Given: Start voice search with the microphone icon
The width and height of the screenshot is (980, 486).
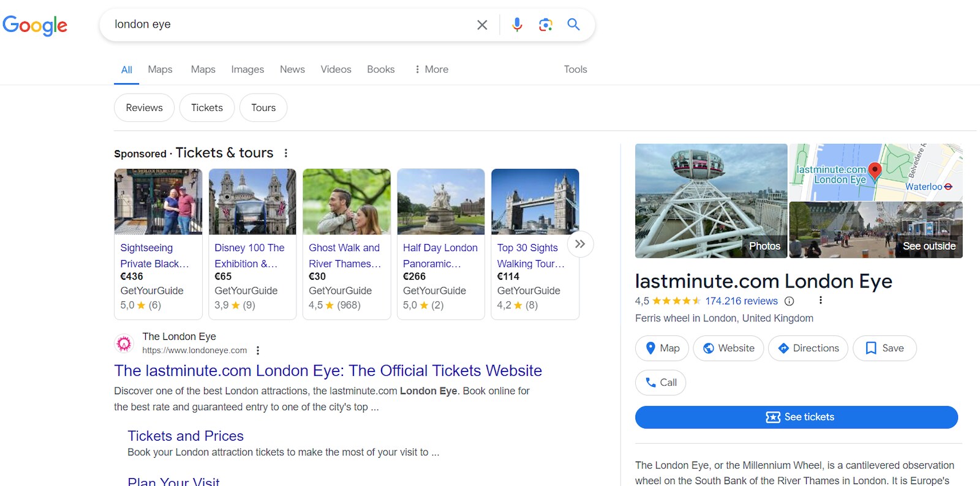Looking at the screenshot, I should coord(517,24).
